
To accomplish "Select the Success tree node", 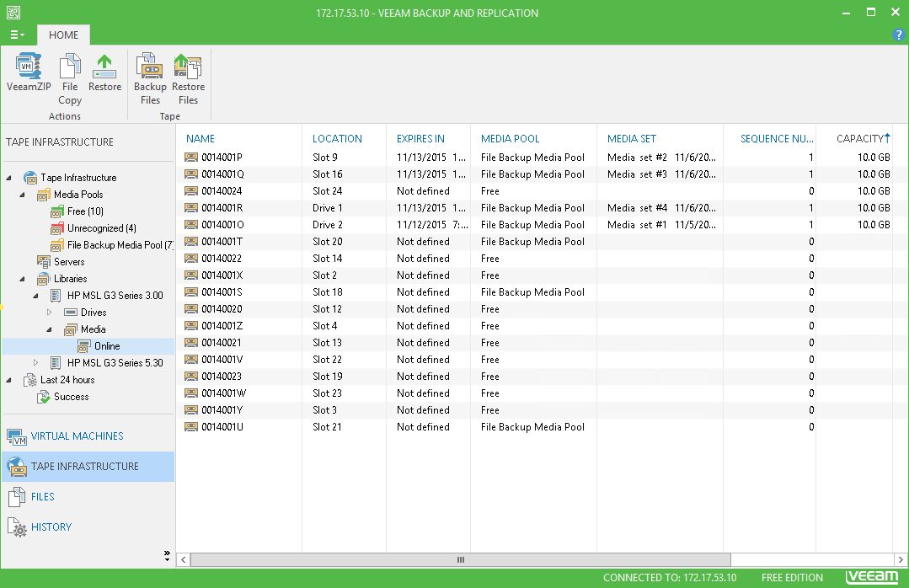I will click(x=72, y=396).
